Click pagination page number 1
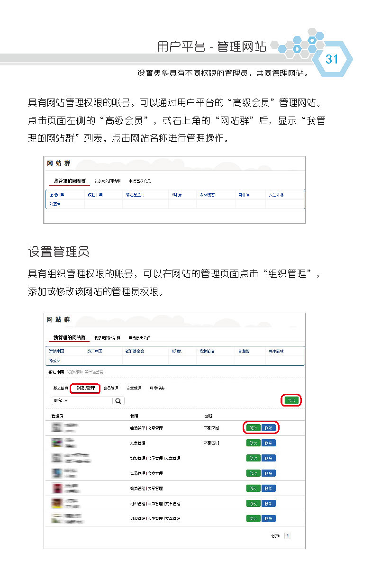Viewport: 381px width, 588px height. click(x=287, y=536)
